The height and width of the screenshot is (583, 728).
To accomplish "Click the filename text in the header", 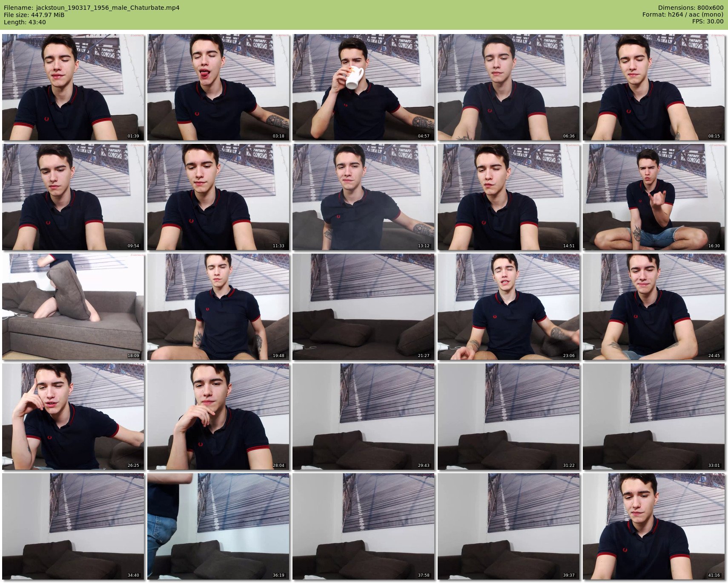I will 92,8.
